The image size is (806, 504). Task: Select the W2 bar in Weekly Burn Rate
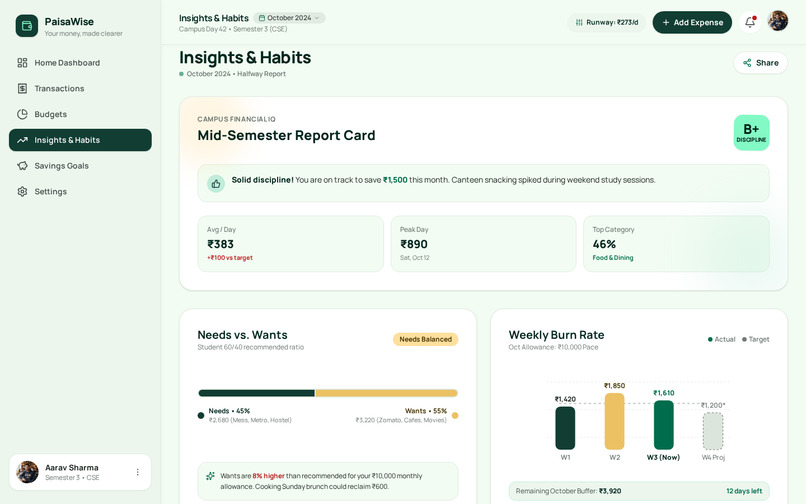point(614,421)
